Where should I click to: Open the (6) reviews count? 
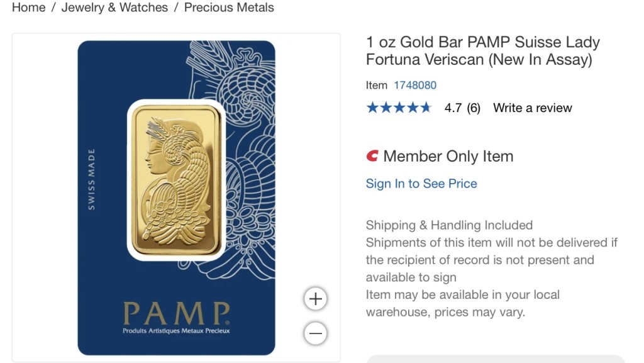pos(474,108)
